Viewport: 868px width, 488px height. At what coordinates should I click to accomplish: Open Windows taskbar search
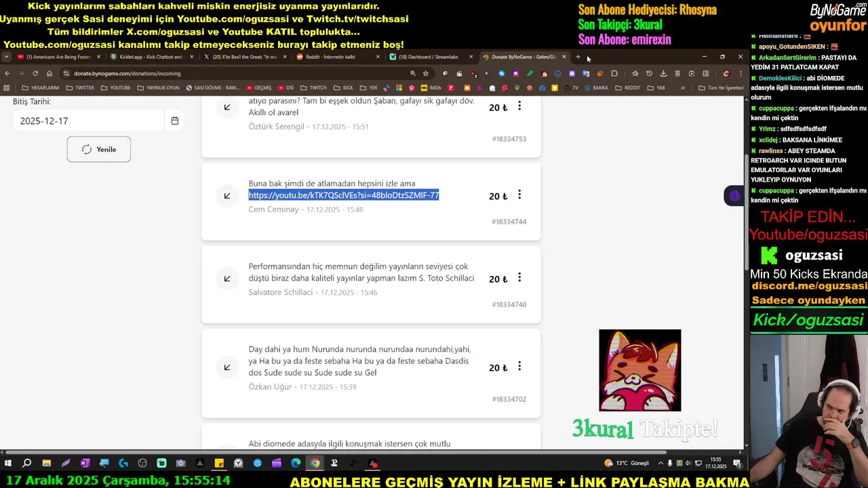click(27, 463)
